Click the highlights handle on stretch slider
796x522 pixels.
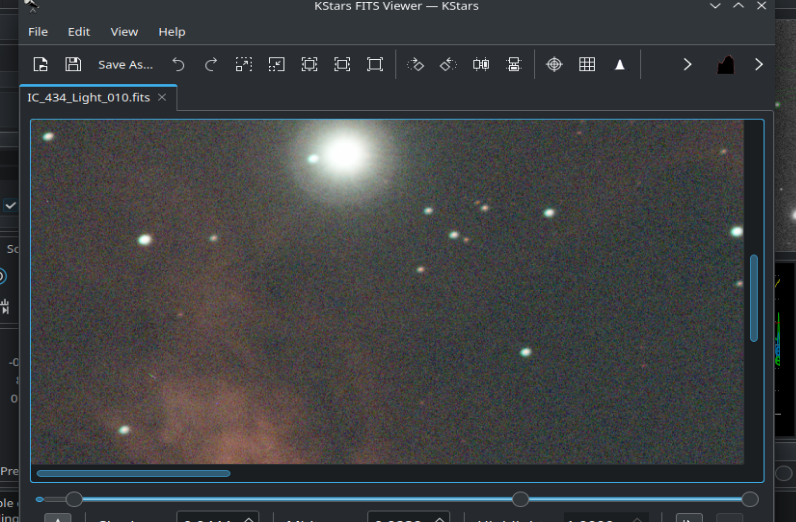tap(750, 499)
